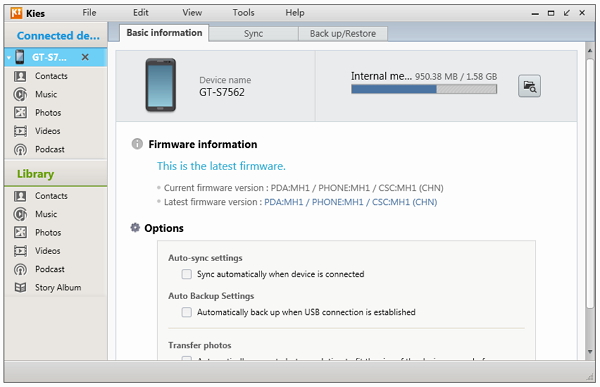The width and height of the screenshot is (600, 387).
Task: Open the Edit menu
Action: click(140, 13)
